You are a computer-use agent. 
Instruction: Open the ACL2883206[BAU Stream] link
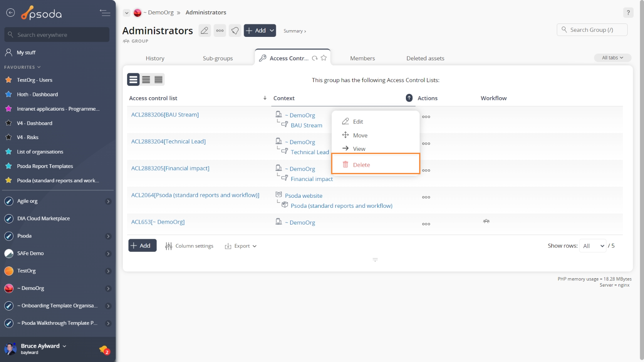click(x=165, y=114)
